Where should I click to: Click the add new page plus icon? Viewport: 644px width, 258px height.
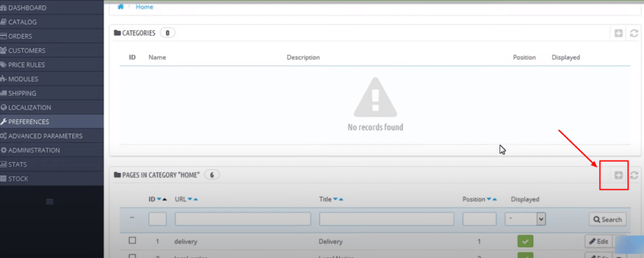click(x=618, y=176)
